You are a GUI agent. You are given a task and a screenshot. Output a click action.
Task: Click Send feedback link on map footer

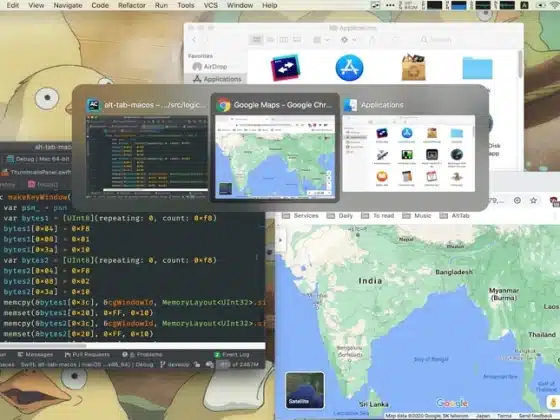[x=535, y=416]
